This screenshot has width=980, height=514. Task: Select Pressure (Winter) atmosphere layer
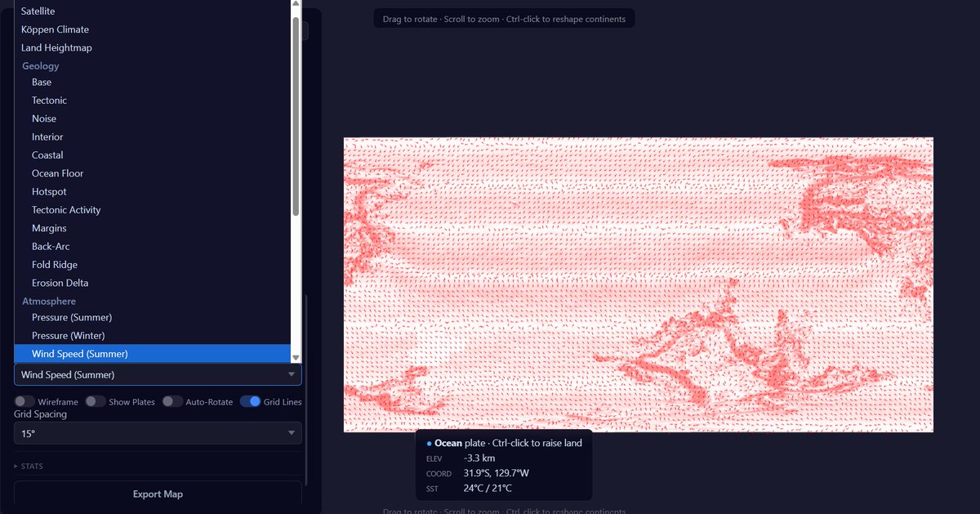tap(153, 336)
